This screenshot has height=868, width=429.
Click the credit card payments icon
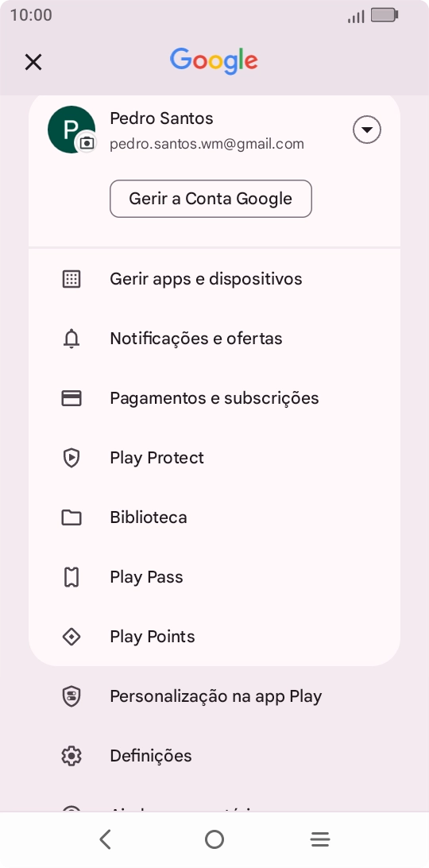pos(71,398)
